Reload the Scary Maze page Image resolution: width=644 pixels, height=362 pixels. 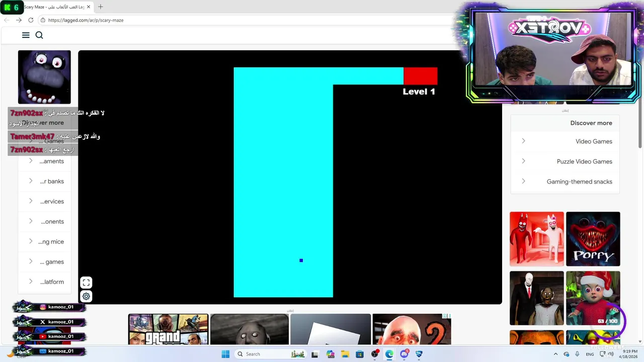(31, 20)
